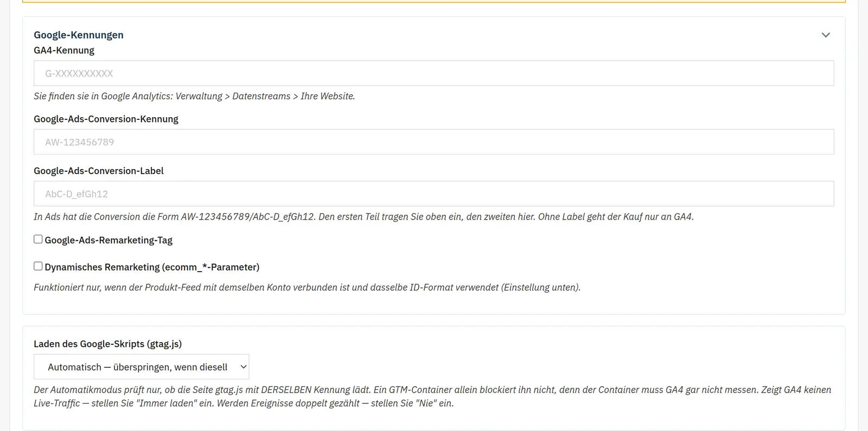Click the Dynamisches Remarketing (ecomm_*-Parameter) label
This screenshot has width=868, height=431.
[152, 267]
